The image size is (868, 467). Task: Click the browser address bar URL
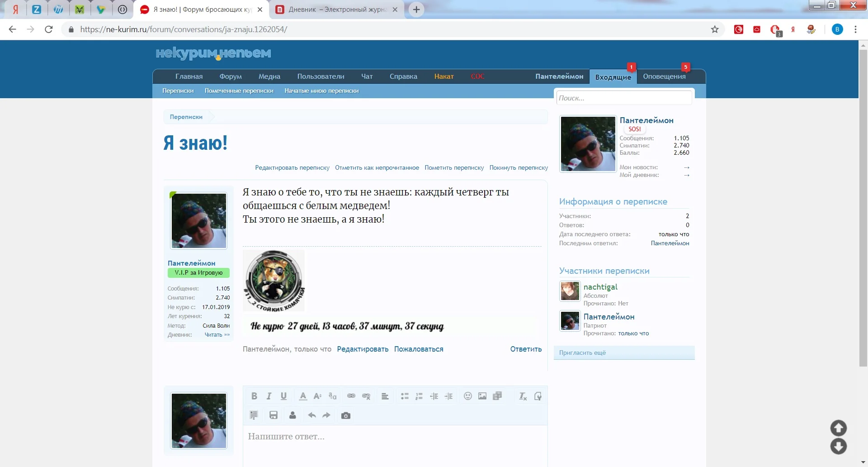(x=184, y=29)
